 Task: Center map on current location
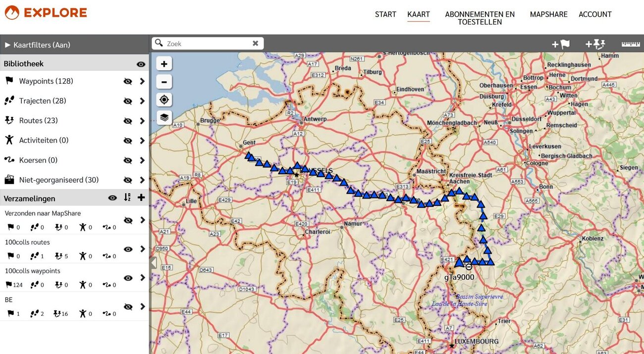point(164,100)
